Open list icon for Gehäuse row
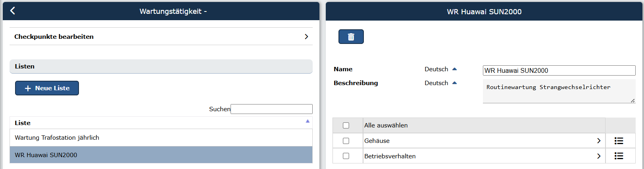The image size is (644, 169). (619, 141)
